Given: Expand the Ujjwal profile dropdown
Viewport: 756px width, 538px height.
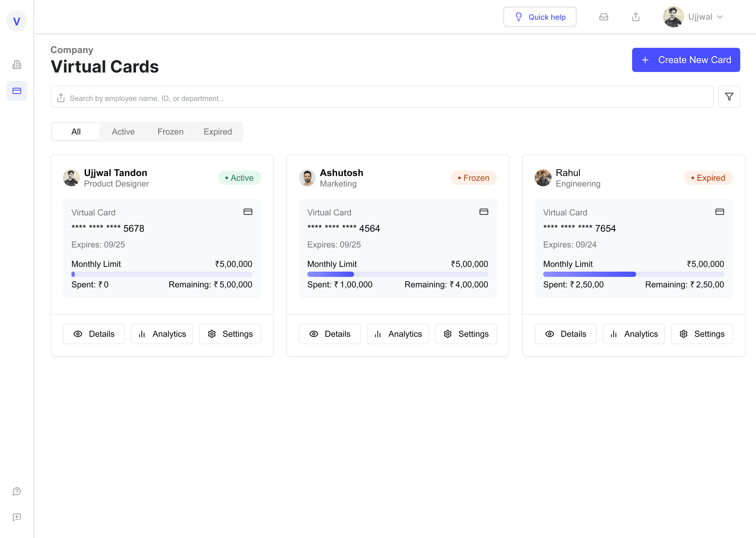Looking at the screenshot, I should click(x=693, y=17).
